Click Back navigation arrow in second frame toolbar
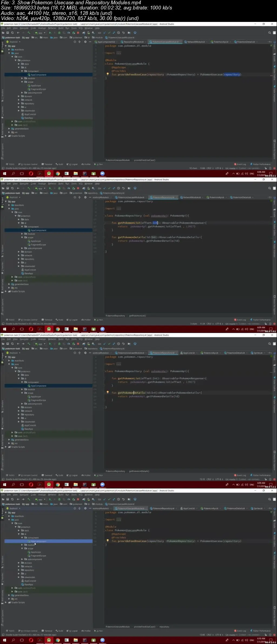Viewport: 277px width, 644px height. [x=18, y=188]
